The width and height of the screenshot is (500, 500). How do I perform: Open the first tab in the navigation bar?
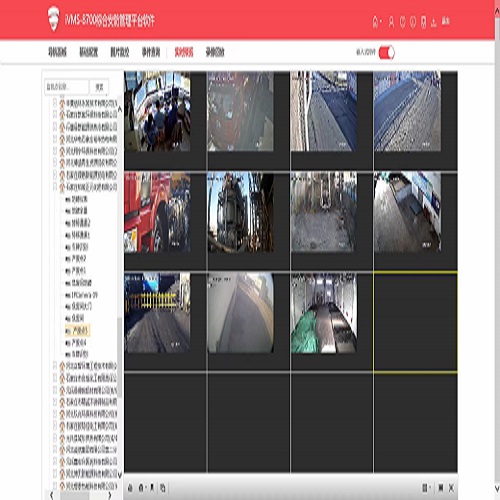pos(57,52)
